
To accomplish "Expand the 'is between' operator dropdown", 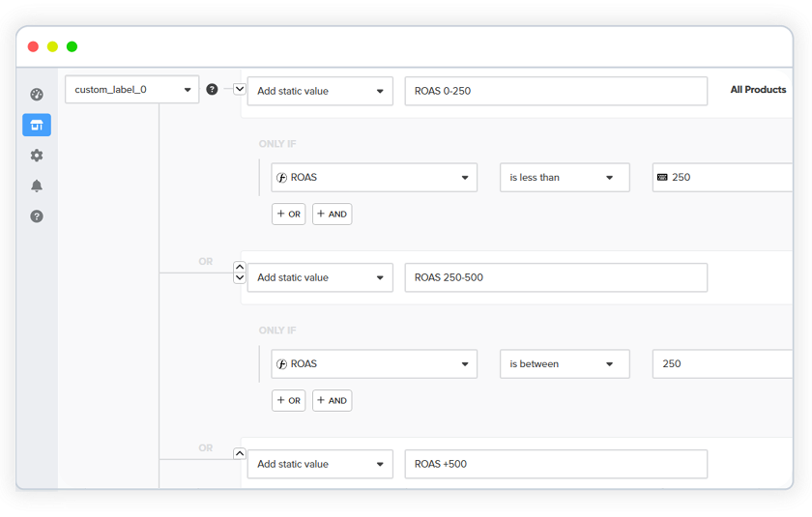I will [x=564, y=364].
